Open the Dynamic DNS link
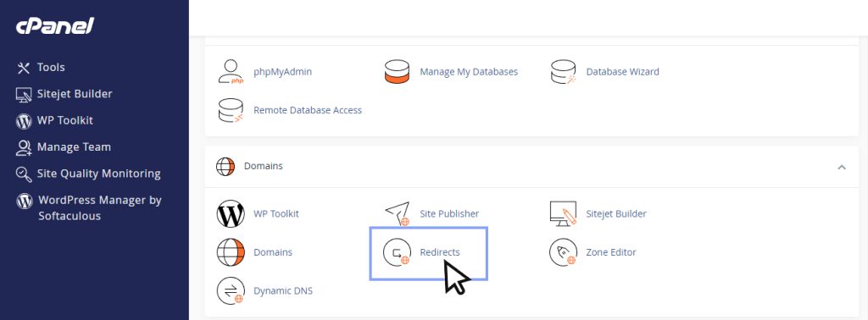This screenshot has width=868, height=320. (x=283, y=290)
